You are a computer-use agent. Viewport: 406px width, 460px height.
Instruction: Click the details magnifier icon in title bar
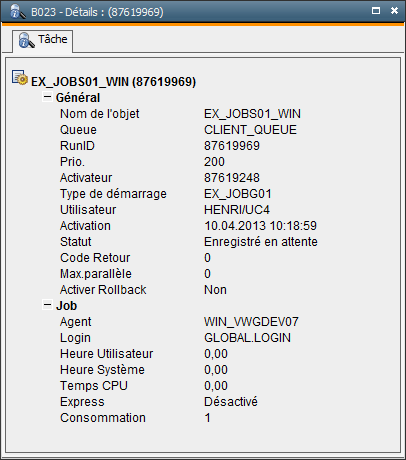18,12
